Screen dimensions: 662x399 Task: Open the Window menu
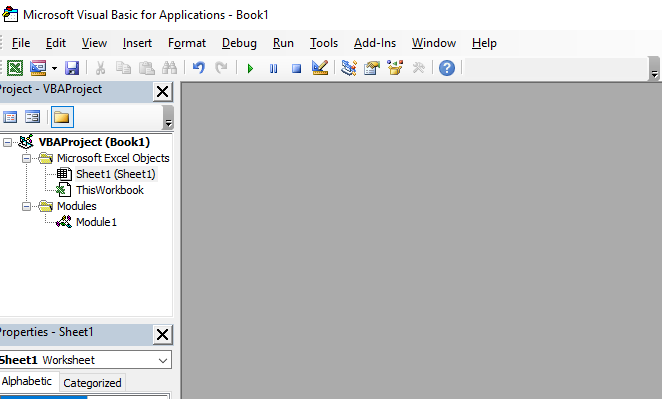434,43
